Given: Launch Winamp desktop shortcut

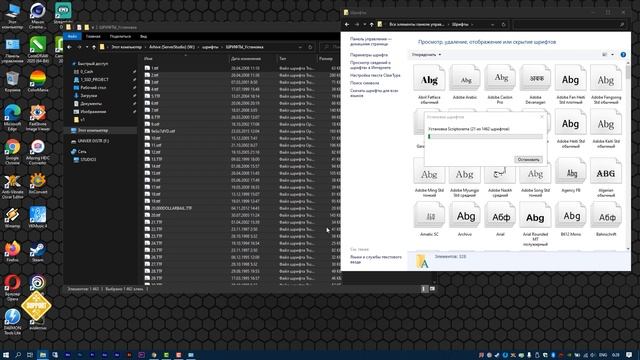Looking at the screenshot, I should coord(12,218).
